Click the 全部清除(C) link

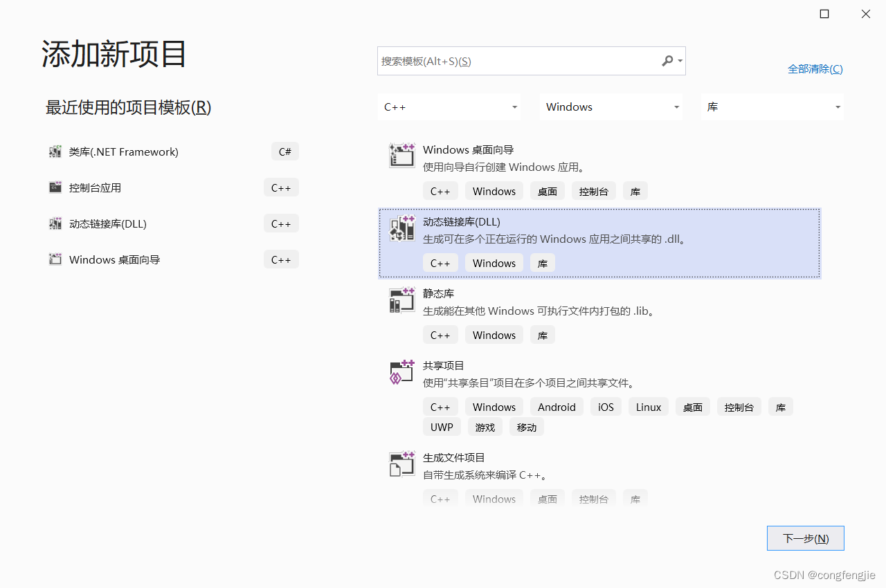tap(815, 68)
